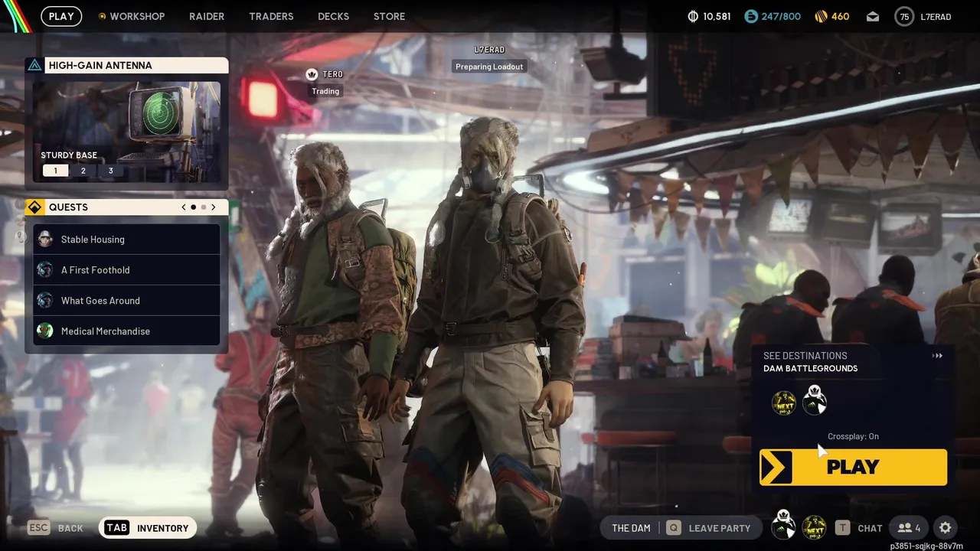Open the Stable Housing quest

click(126, 240)
